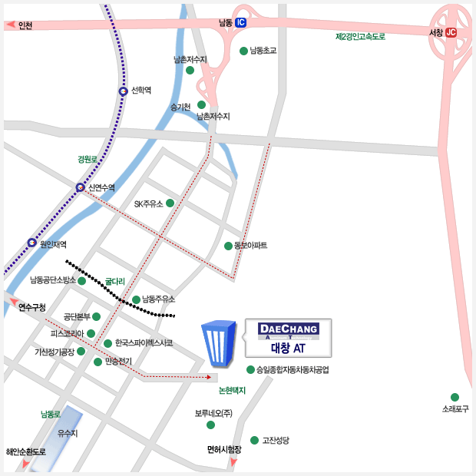
Task: Click the 동보아파트 green marker
Action: 228,246
